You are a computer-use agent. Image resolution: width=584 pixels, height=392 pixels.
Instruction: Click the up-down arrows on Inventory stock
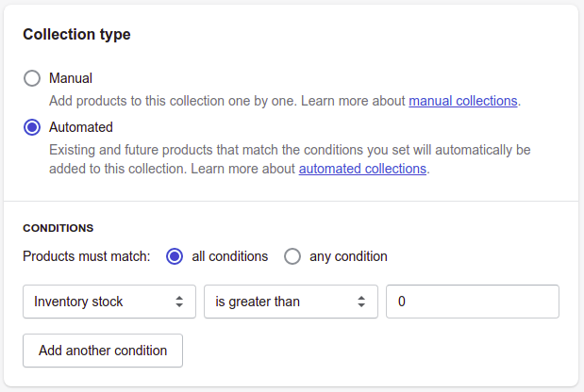click(179, 302)
